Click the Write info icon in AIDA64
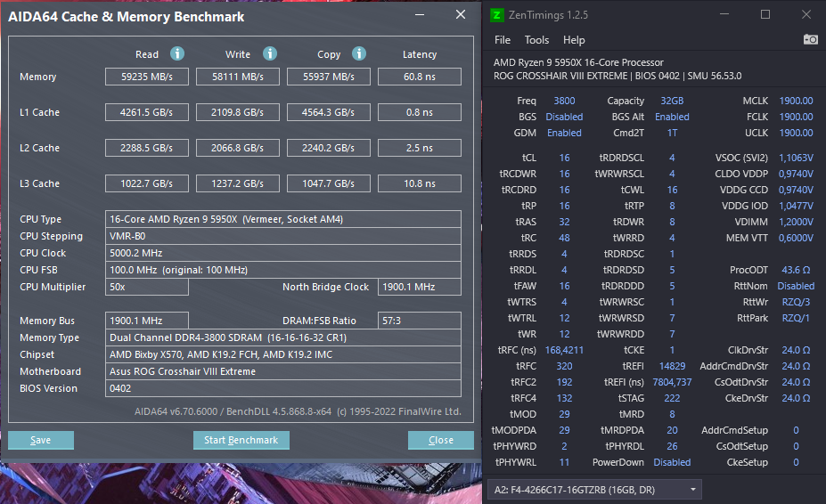 click(270, 53)
